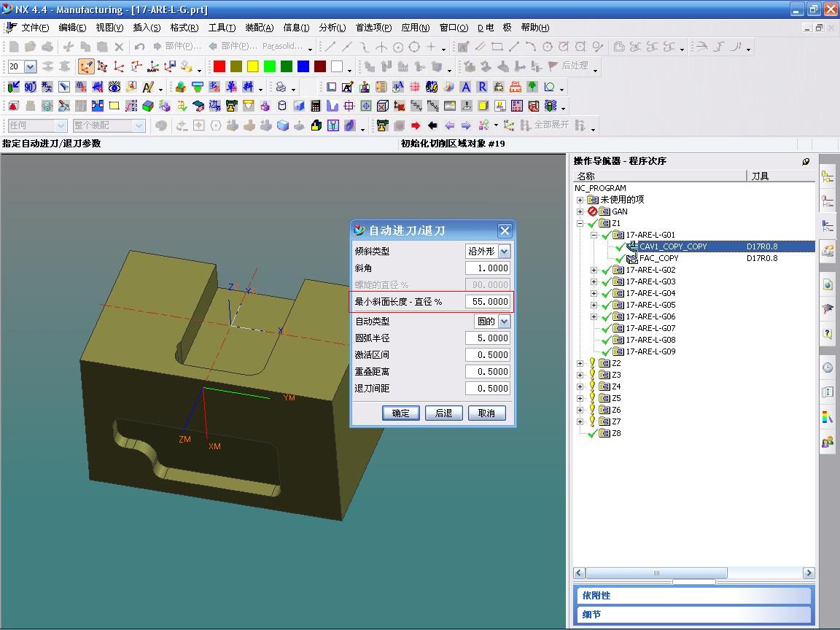Screen dimensions: 840x630
Task: Open the question mark help sidebar icon
Action: [x=828, y=333]
